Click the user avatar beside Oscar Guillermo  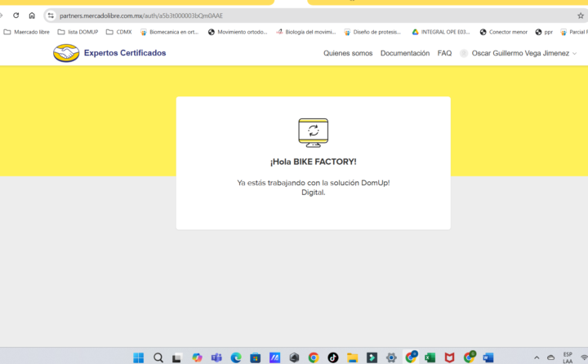click(x=464, y=53)
